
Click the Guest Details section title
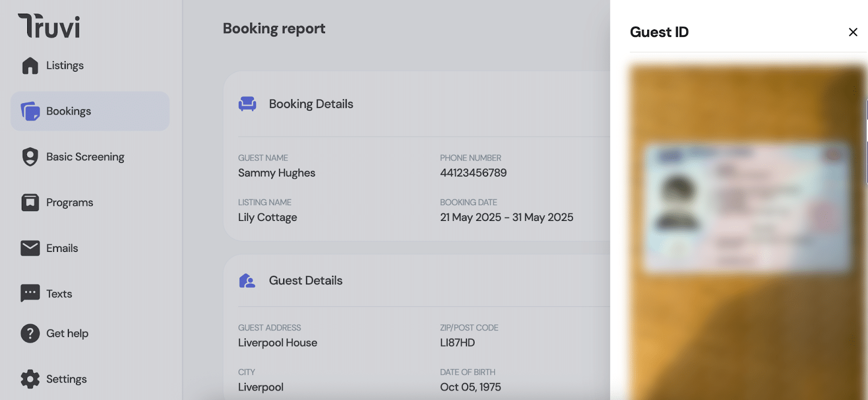(305, 281)
